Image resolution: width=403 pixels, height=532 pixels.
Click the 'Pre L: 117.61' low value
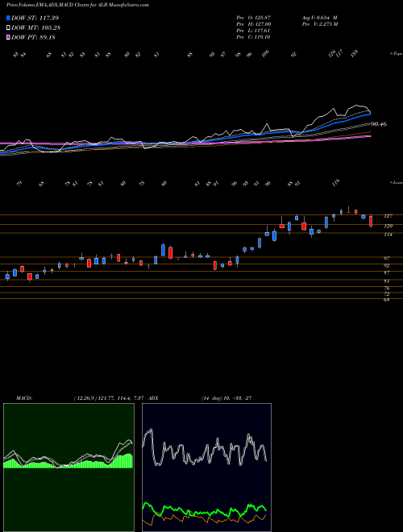tap(253, 31)
